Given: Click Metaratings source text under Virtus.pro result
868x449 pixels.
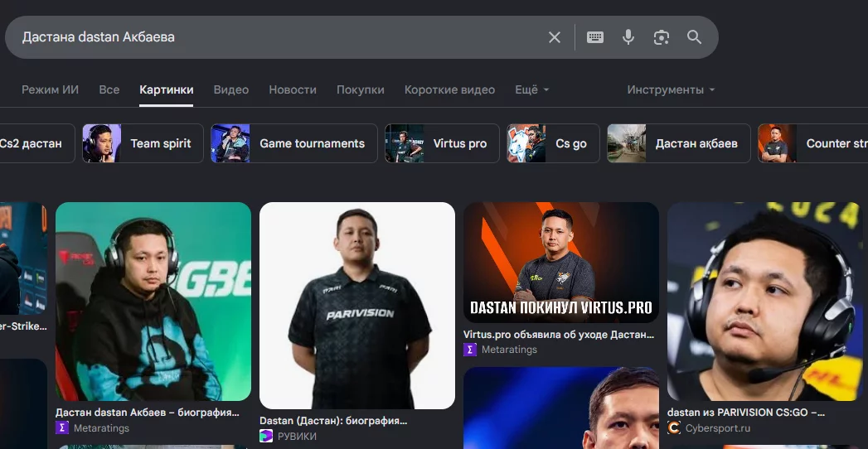Looking at the screenshot, I should [x=509, y=350].
